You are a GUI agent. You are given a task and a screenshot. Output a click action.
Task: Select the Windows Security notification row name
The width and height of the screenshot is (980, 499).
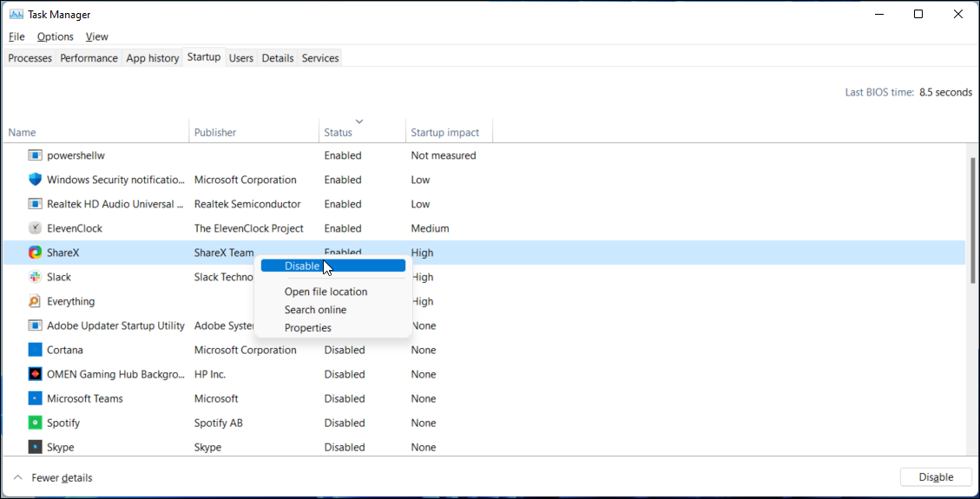[116, 180]
